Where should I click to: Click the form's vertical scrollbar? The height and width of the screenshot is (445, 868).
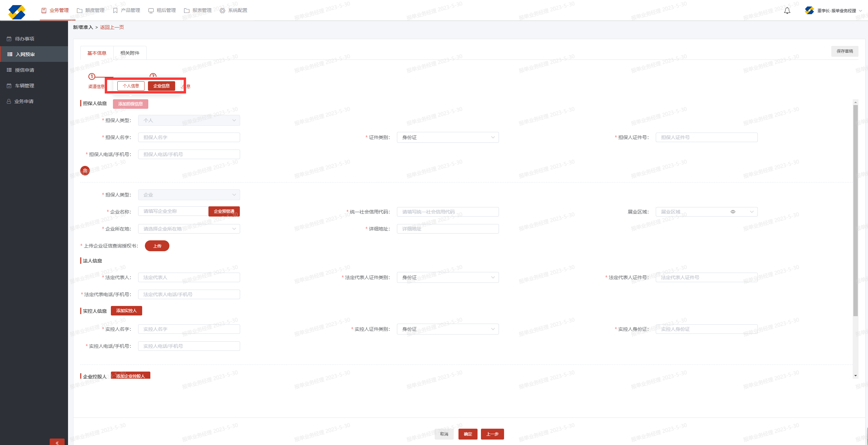click(x=855, y=211)
